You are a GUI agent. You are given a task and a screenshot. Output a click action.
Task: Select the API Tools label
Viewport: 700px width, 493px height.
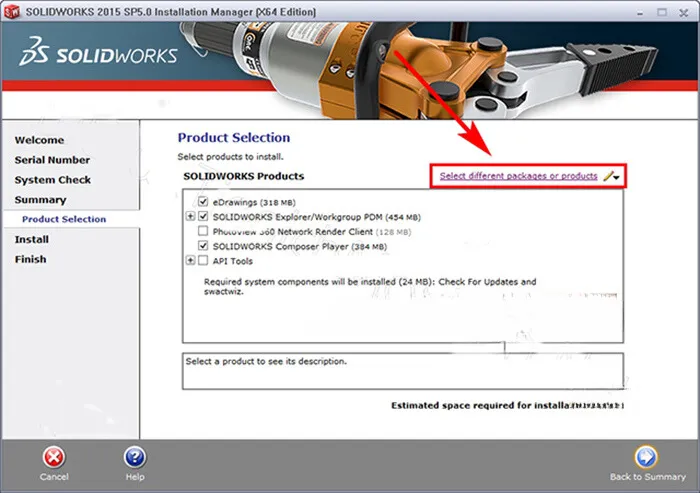pyautogui.click(x=233, y=261)
